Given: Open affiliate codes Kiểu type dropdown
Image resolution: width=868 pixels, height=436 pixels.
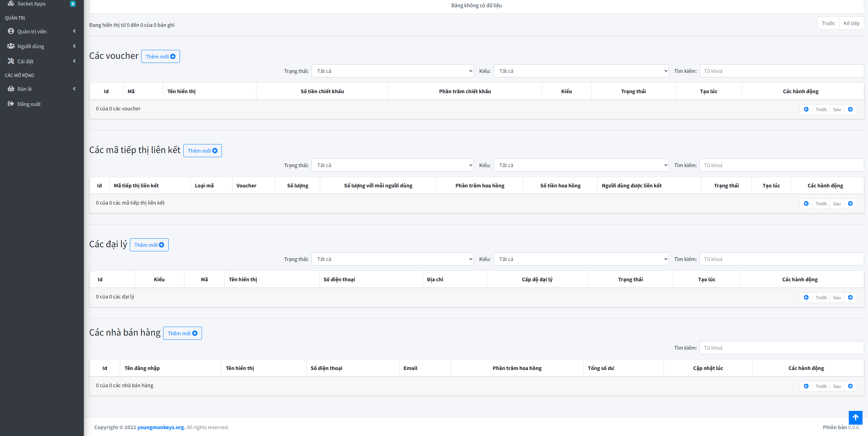Looking at the screenshot, I should [x=581, y=165].
